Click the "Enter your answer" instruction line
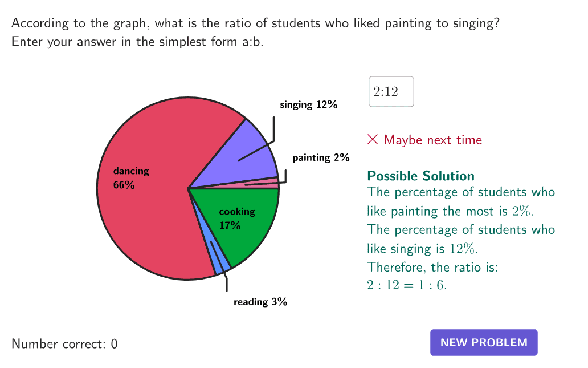 (x=137, y=42)
